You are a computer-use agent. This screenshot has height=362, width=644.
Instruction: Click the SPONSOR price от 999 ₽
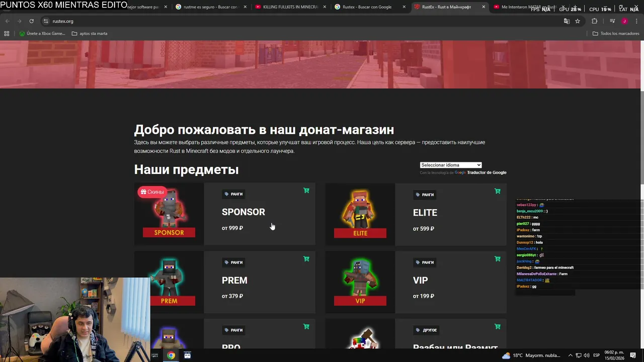[x=232, y=228]
